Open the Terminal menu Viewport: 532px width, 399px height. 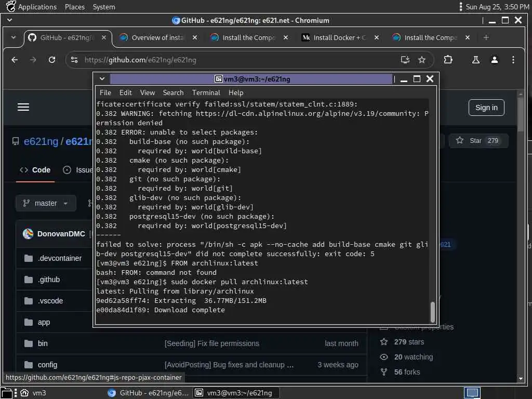pyautogui.click(x=206, y=92)
